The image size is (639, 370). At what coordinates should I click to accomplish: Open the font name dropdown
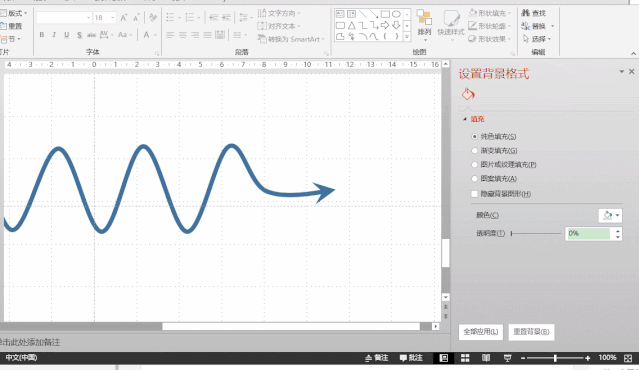(88, 18)
